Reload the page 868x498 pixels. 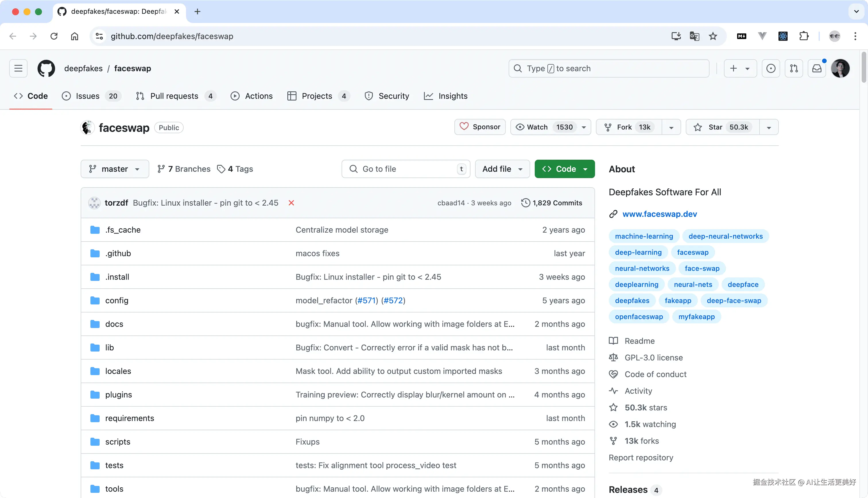click(54, 36)
